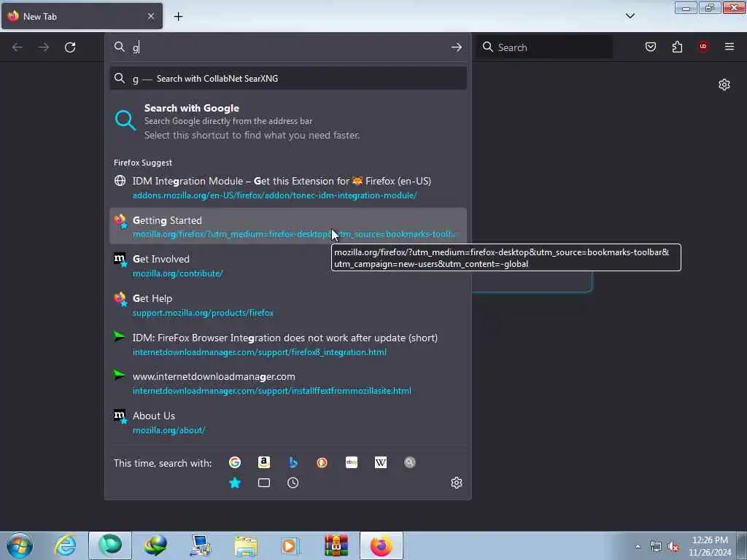Search this time with Bing icon
747x560 pixels.
click(293, 462)
